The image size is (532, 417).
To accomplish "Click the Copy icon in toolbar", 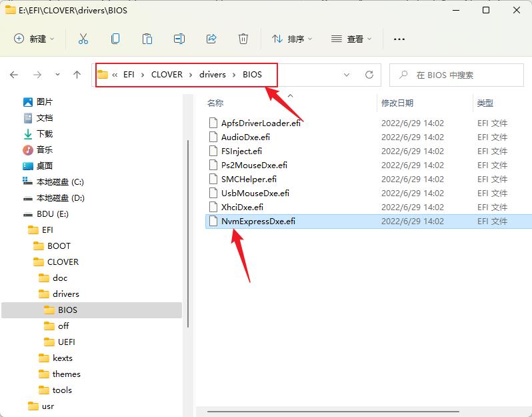I will pyautogui.click(x=115, y=39).
